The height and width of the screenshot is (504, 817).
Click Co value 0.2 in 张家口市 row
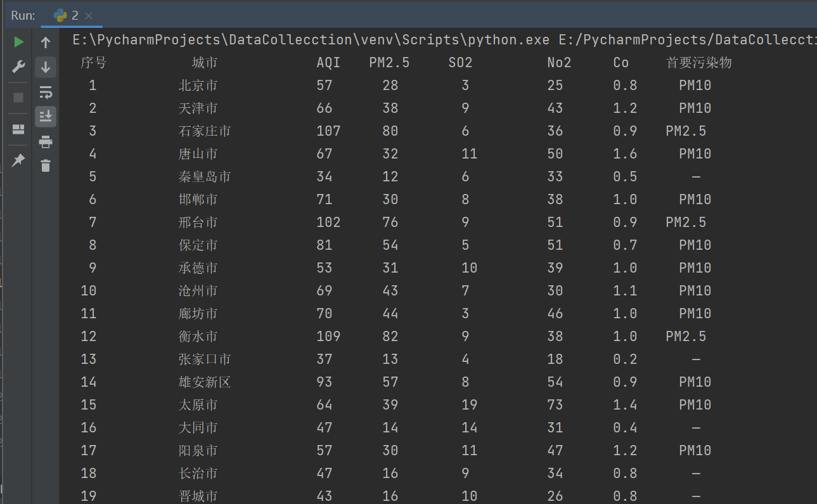tap(625, 359)
